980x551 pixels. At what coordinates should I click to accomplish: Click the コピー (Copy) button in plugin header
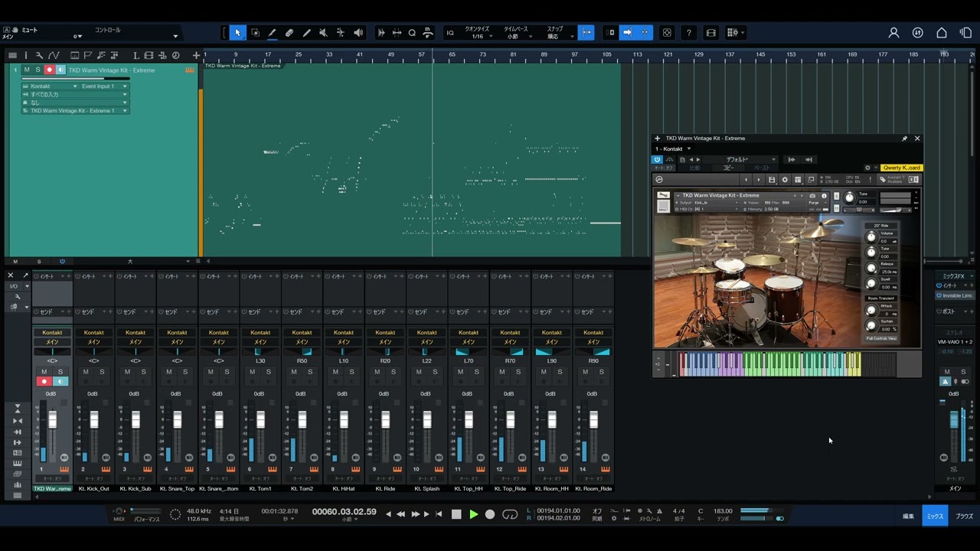(728, 168)
